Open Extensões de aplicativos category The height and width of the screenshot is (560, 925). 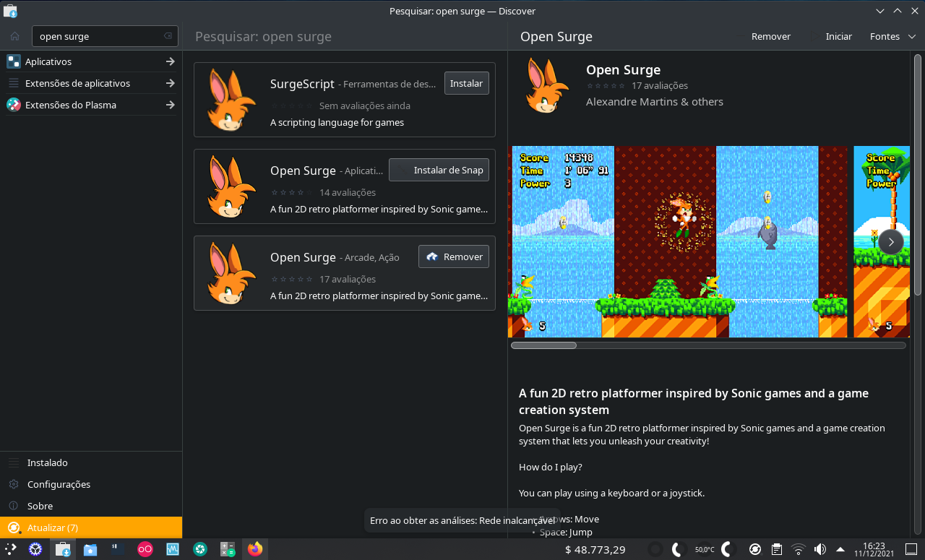91,83
